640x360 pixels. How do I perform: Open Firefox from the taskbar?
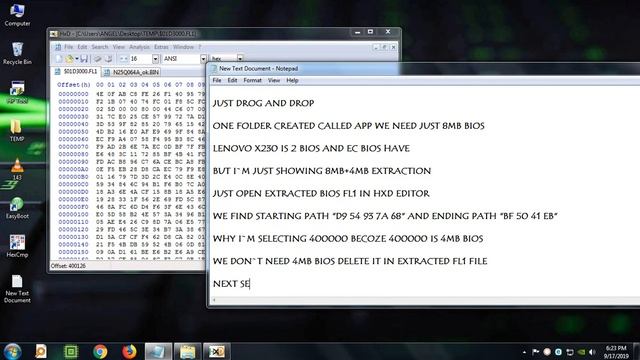pyautogui.click(x=129, y=351)
